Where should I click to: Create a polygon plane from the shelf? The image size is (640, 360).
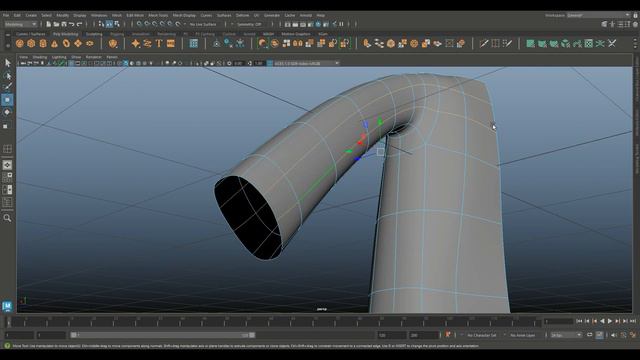(78, 43)
